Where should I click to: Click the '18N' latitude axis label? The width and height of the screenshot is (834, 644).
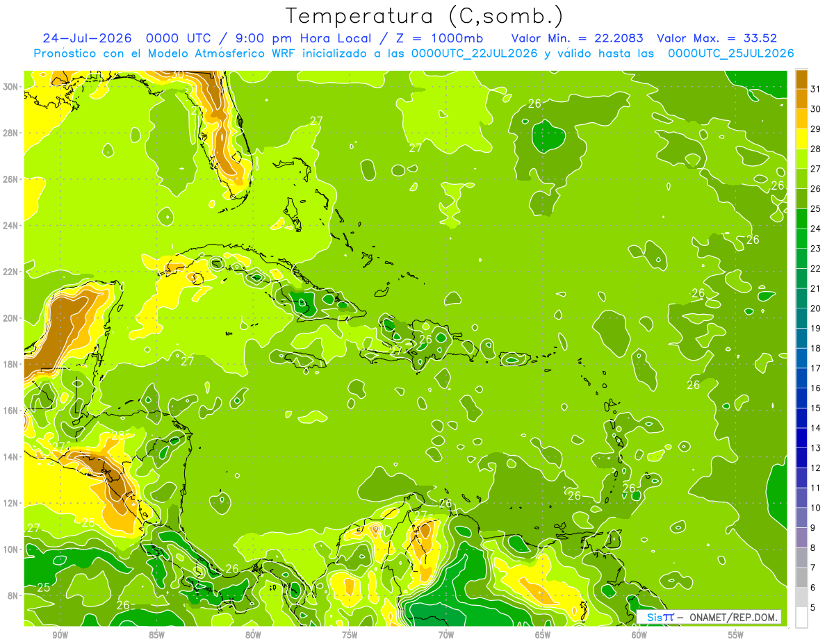[x=10, y=364]
